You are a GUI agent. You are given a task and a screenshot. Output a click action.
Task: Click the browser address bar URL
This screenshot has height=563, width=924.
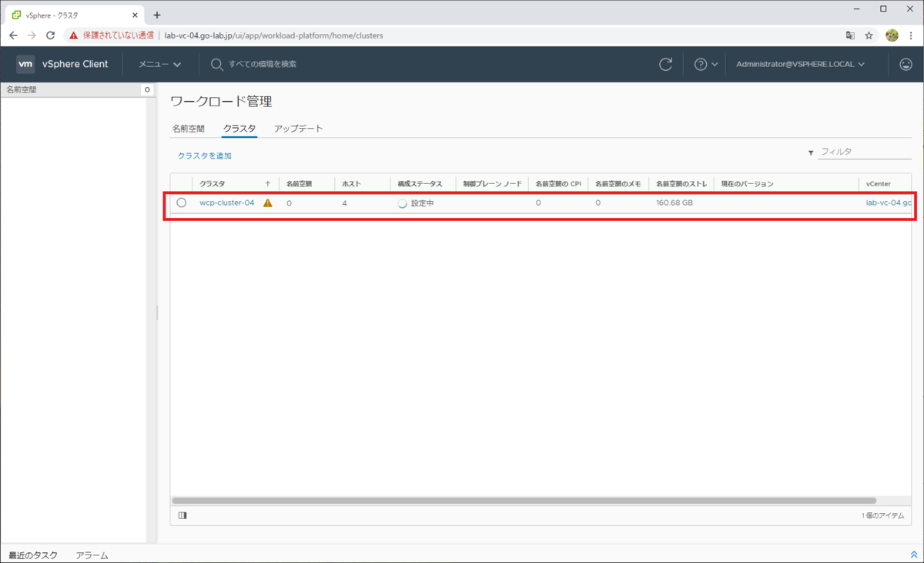point(274,35)
